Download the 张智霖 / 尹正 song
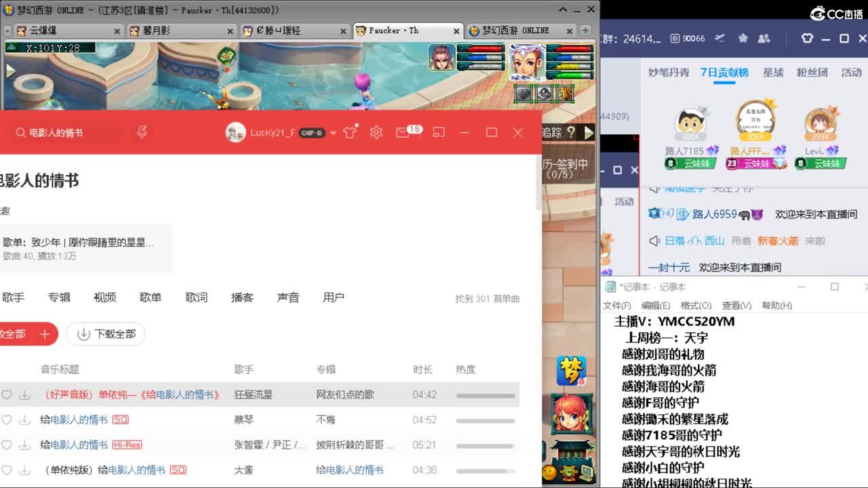 click(25, 445)
